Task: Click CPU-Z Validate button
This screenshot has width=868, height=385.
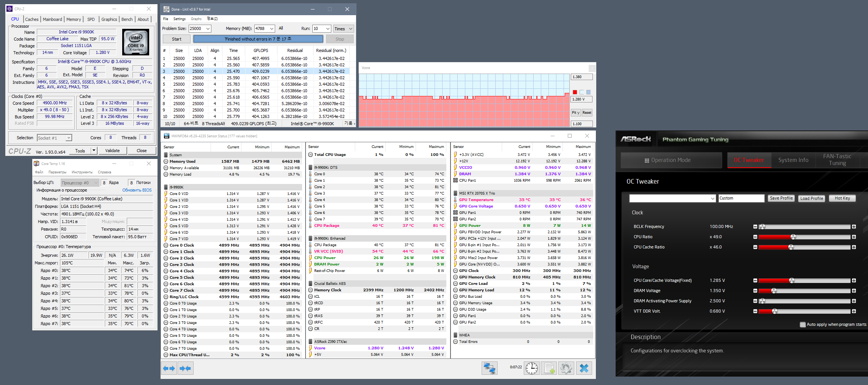Action: [x=112, y=151]
